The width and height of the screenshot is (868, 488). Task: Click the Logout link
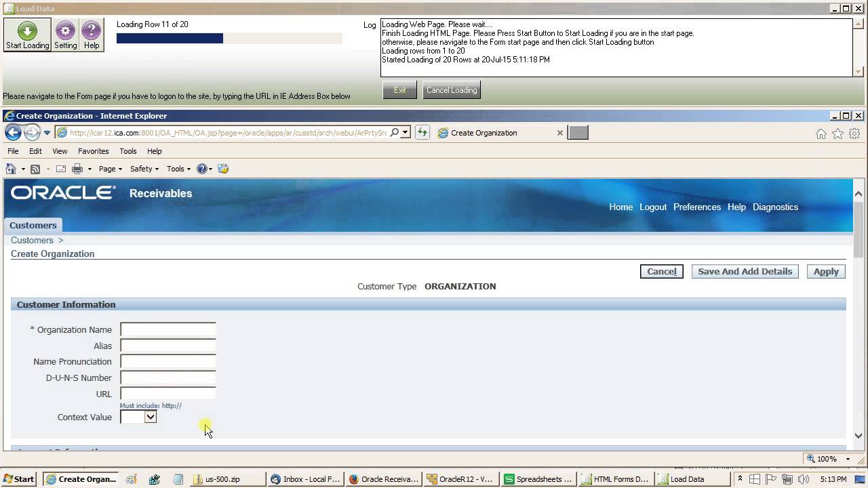pos(653,207)
